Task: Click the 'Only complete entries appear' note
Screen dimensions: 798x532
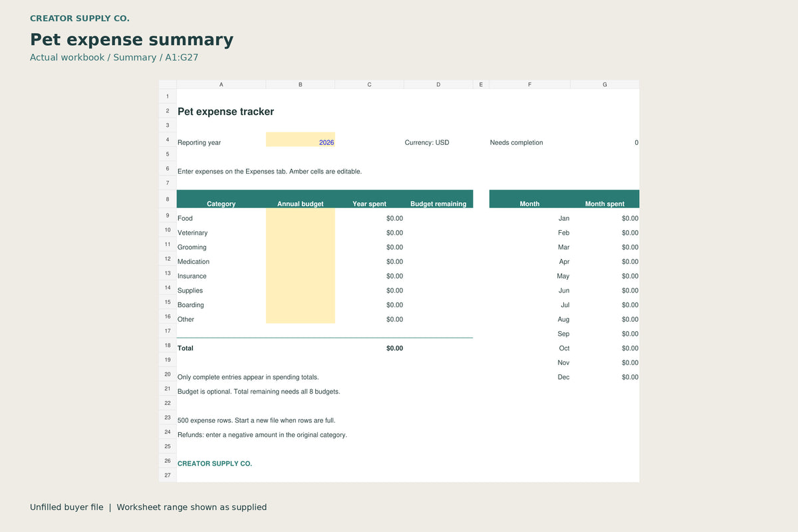Action: point(248,377)
